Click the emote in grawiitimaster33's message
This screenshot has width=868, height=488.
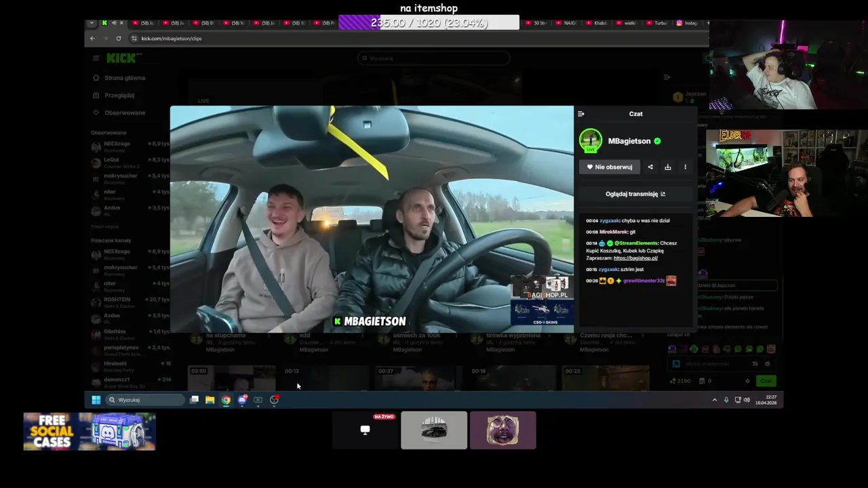pyautogui.click(x=671, y=281)
